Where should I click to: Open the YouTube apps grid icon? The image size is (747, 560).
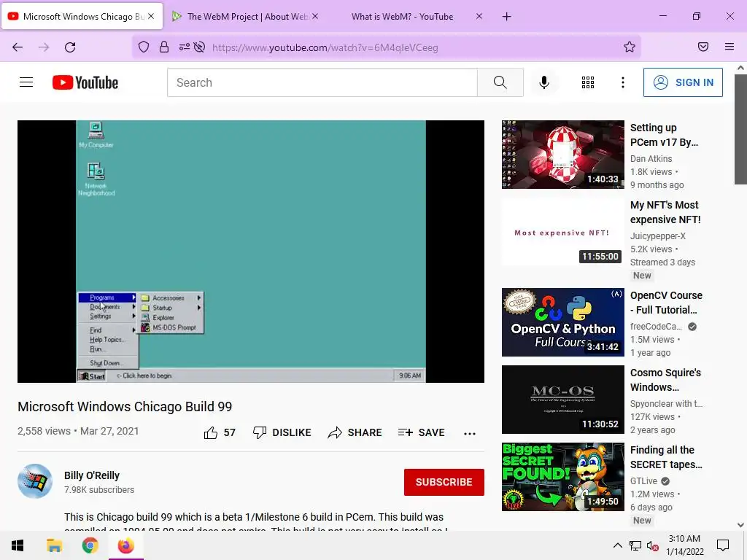pyautogui.click(x=588, y=82)
